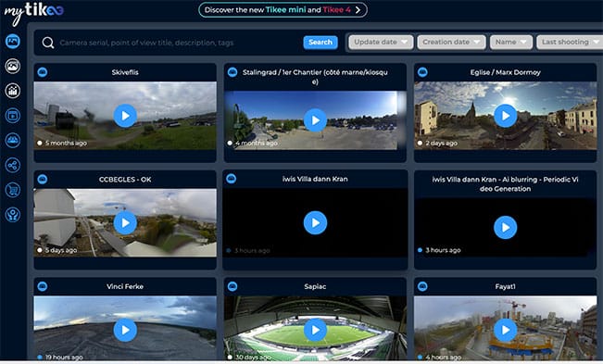603x364 pixels.
Task: Click the 'Tikee 4' text in the banner
Action: coord(336,10)
